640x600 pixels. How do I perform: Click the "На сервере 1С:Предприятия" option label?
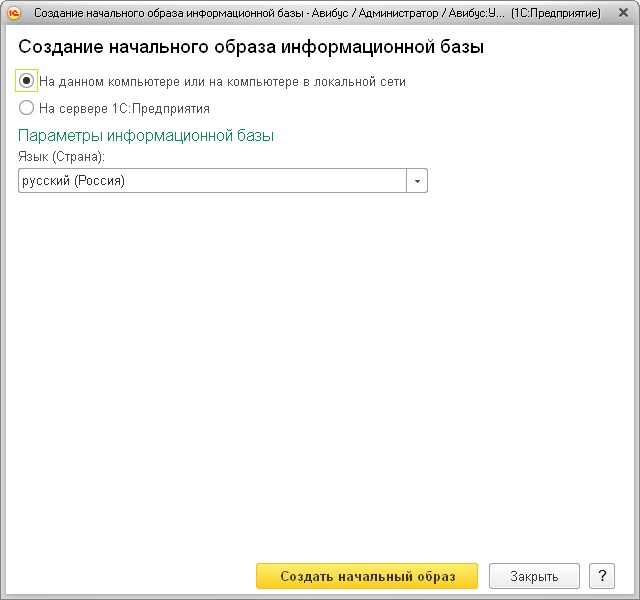(124, 108)
